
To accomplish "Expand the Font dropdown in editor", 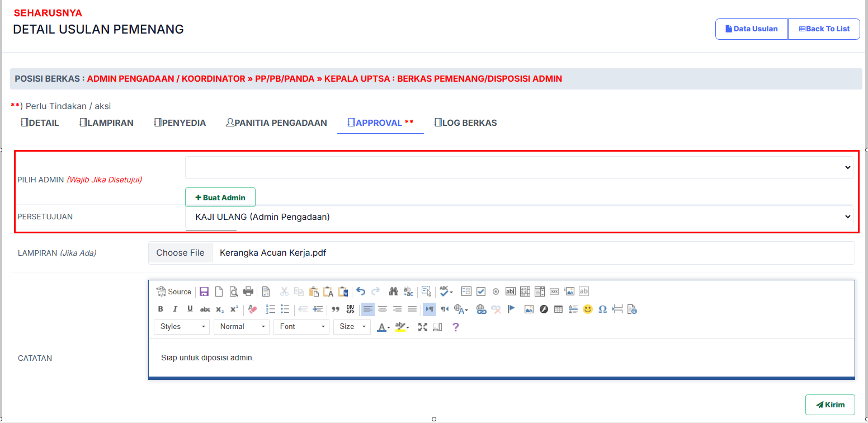I will pyautogui.click(x=301, y=327).
